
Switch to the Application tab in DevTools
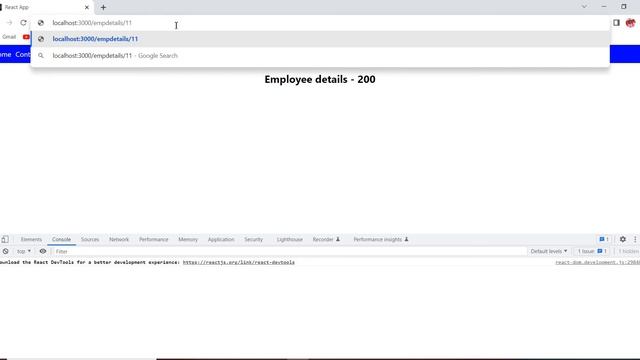click(x=221, y=240)
